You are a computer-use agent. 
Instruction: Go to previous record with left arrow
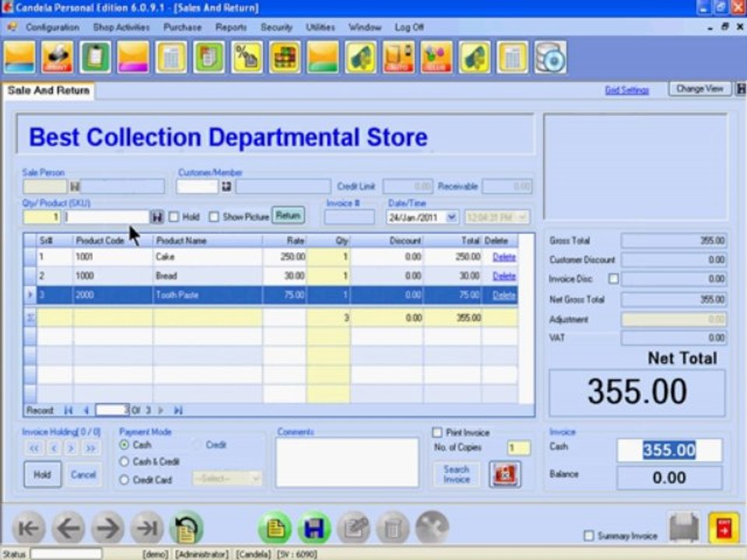(68, 527)
